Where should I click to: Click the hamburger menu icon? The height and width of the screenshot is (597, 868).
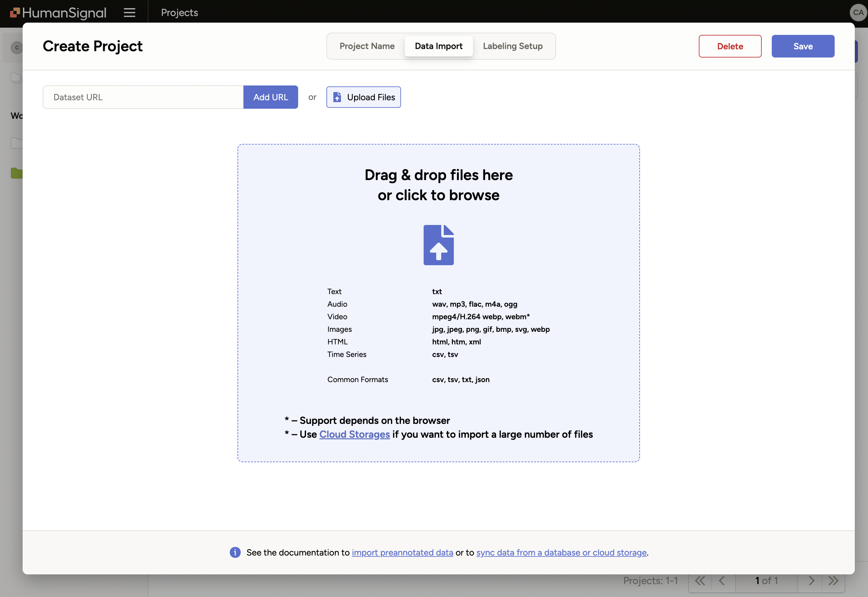pos(129,12)
